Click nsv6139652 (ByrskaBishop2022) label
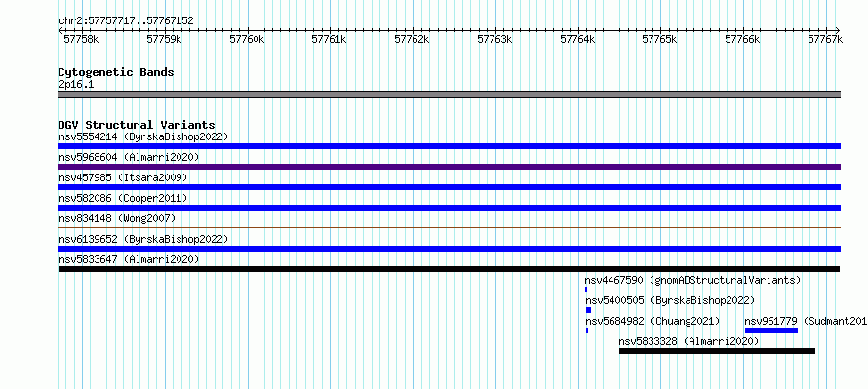 (x=143, y=239)
